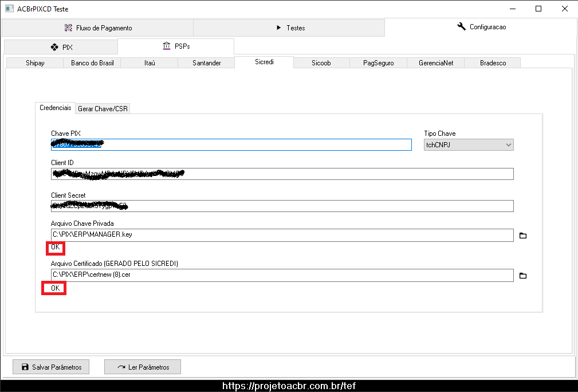This screenshot has width=578, height=392.
Task: Select the PSPs tab
Action: click(176, 46)
